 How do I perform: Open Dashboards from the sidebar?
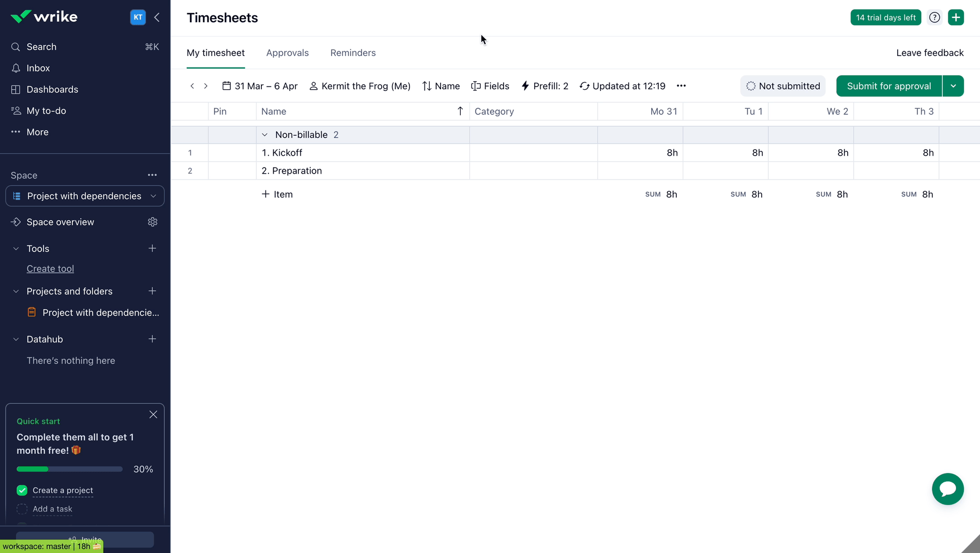[52, 89]
